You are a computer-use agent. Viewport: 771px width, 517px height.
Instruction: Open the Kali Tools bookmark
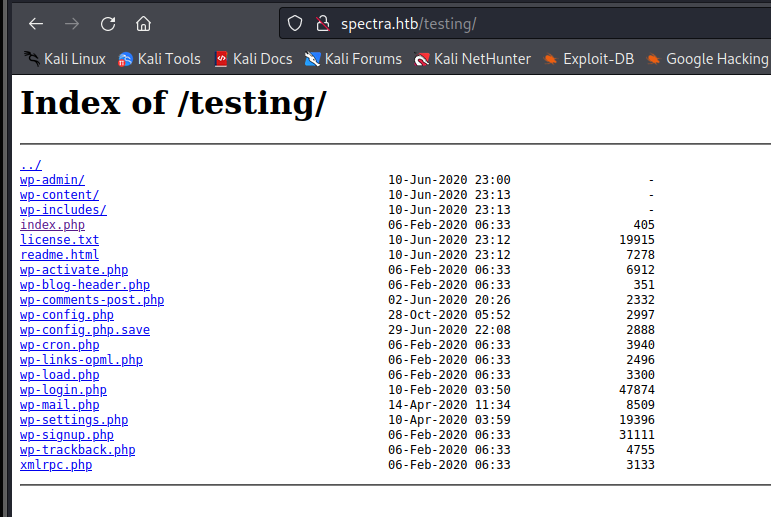(159, 59)
